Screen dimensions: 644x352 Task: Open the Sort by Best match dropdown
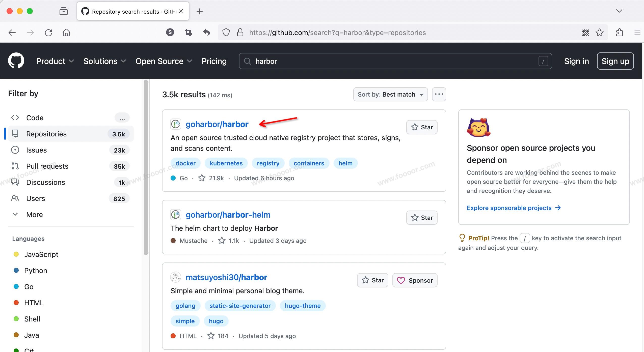[x=390, y=94]
